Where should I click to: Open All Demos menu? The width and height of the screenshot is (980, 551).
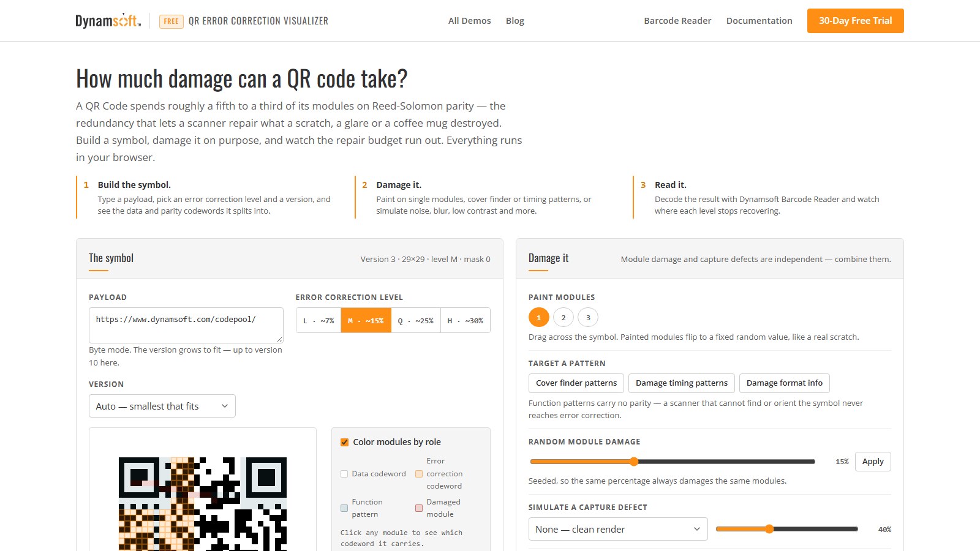pos(470,21)
